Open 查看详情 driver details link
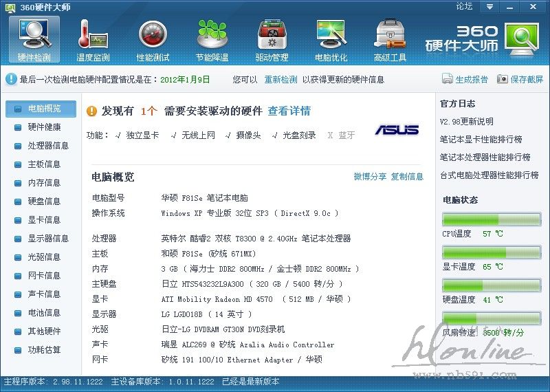 pyautogui.click(x=289, y=111)
